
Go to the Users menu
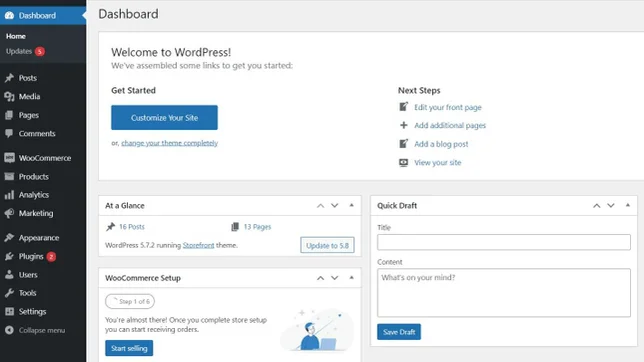point(28,274)
